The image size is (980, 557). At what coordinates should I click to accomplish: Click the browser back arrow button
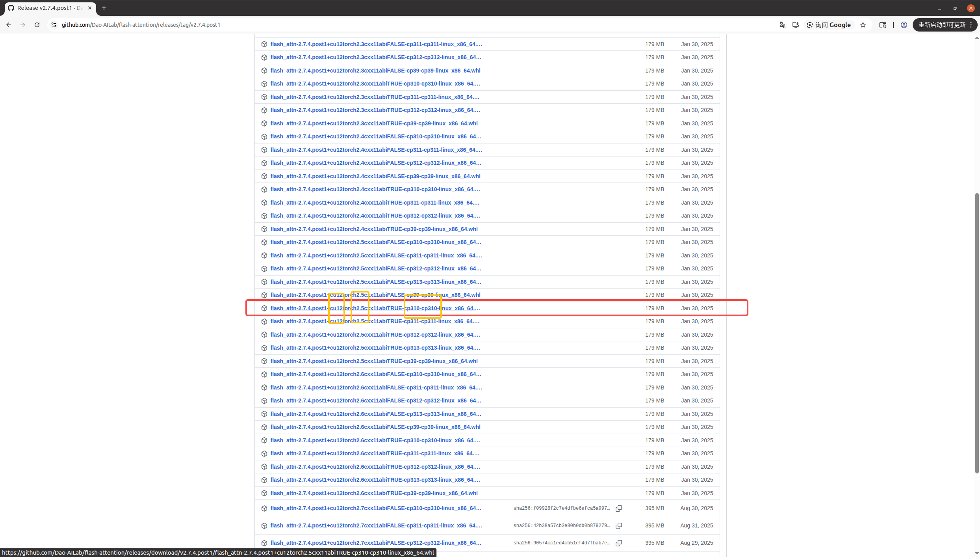tap(9, 25)
